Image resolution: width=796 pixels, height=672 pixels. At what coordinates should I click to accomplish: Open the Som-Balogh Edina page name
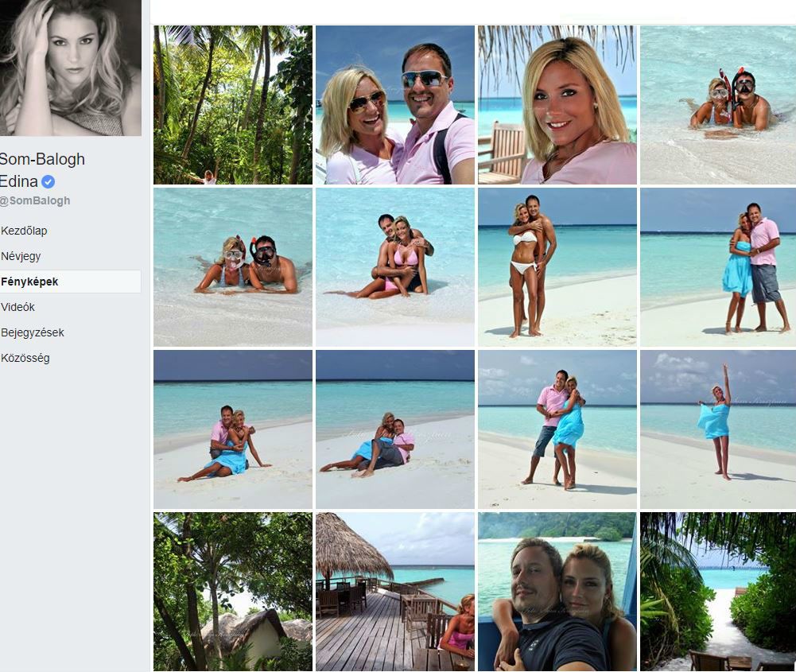pos(42,170)
